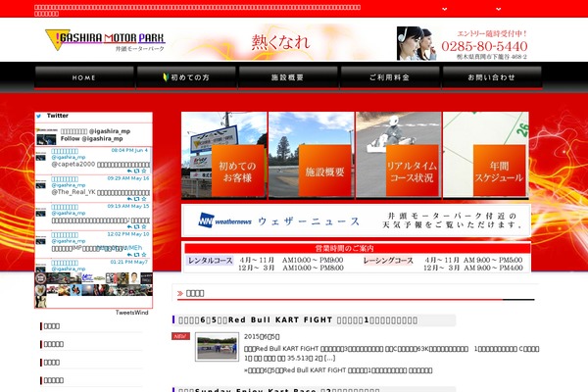
Task: Click the レンタルコース label
Action: tap(210, 260)
